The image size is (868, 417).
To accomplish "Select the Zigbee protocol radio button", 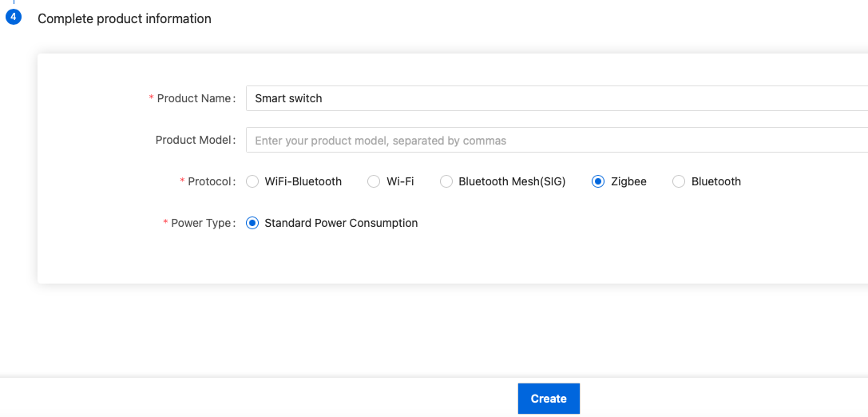I will point(598,181).
